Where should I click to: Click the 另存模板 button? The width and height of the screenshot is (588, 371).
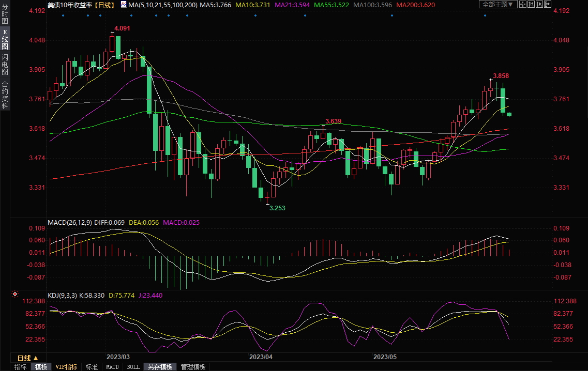(x=160, y=367)
